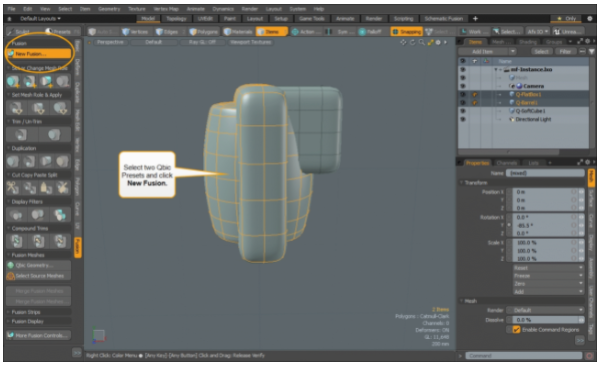Image resolution: width=601 pixels, height=368 pixels.
Task: Open the Vertex Map menu
Action: (166, 9)
